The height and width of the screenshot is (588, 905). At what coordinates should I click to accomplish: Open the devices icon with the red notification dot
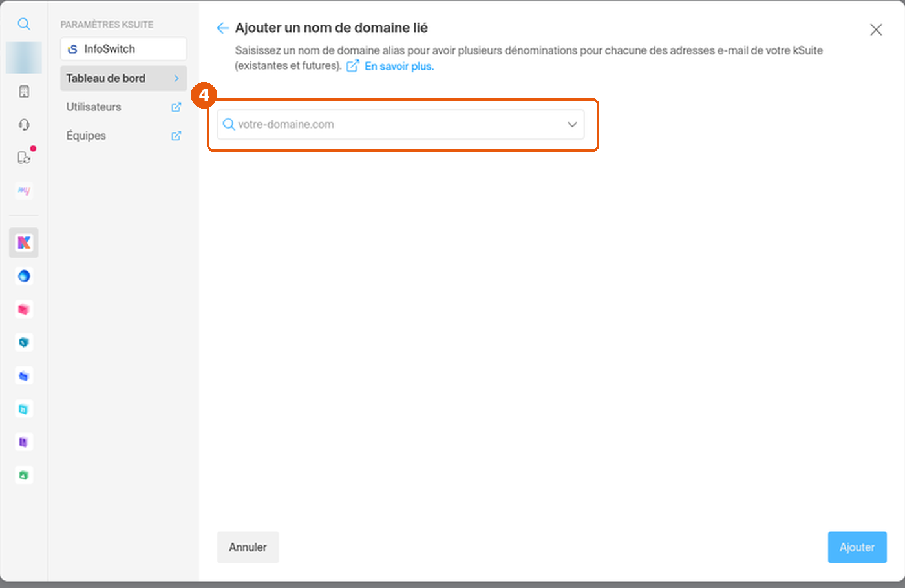tap(24, 157)
